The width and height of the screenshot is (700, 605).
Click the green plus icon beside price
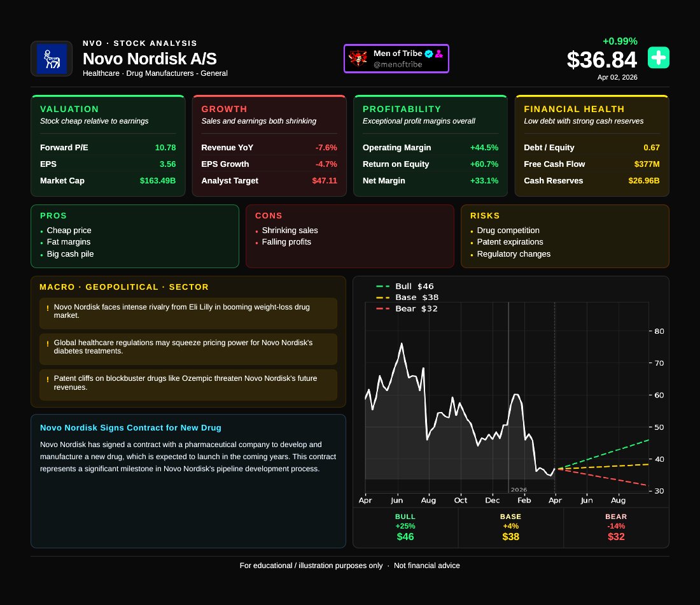tap(659, 58)
